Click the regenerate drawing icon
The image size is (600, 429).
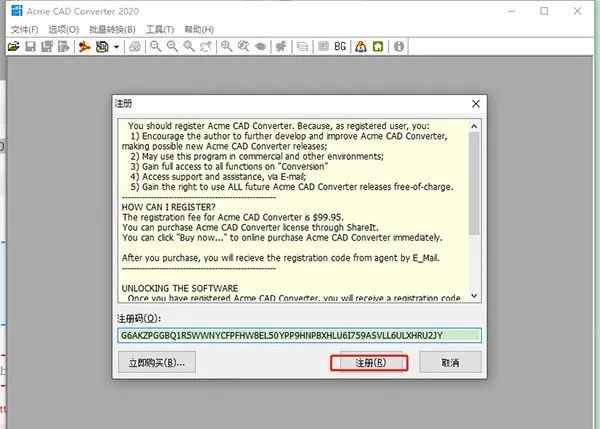pyautogui.click(x=281, y=47)
